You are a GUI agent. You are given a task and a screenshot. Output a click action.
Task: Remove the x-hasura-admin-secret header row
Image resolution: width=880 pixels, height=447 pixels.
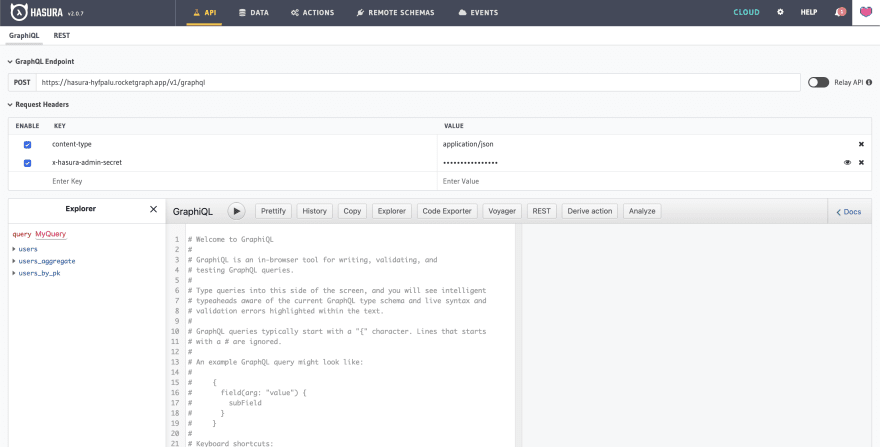pyautogui.click(x=861, y=163)
